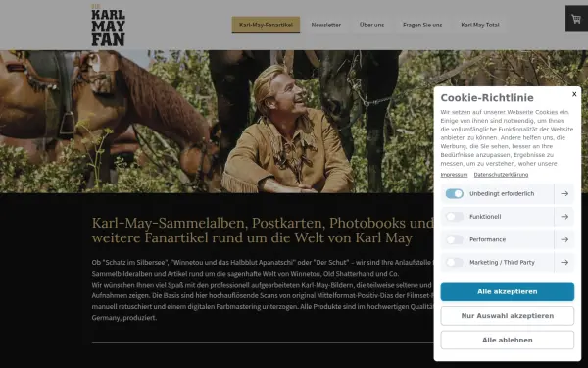Toggle the Unbedingt erforderlich switch

point(455,193)
